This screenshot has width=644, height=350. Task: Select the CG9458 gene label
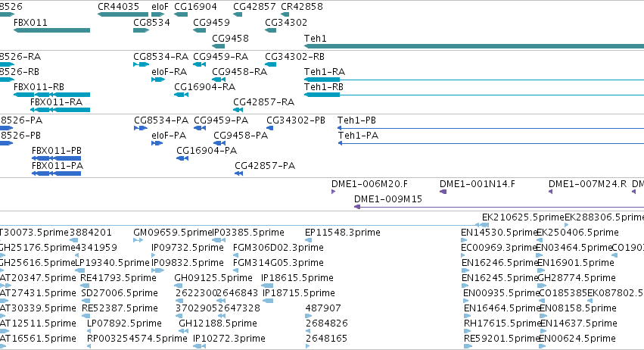230,39
